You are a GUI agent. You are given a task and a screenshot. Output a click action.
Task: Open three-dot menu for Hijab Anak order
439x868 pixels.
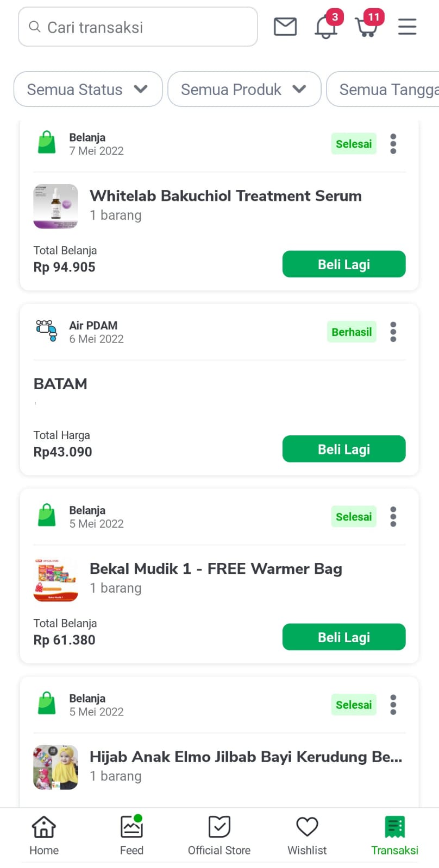pos(393,705)
